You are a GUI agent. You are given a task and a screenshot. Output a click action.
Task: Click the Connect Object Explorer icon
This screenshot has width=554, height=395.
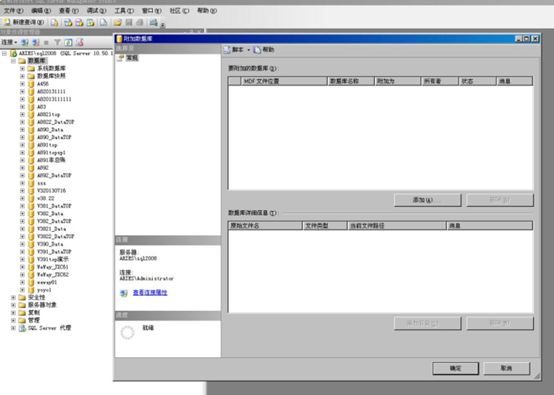pyautogui.click(x=25, y=43)
